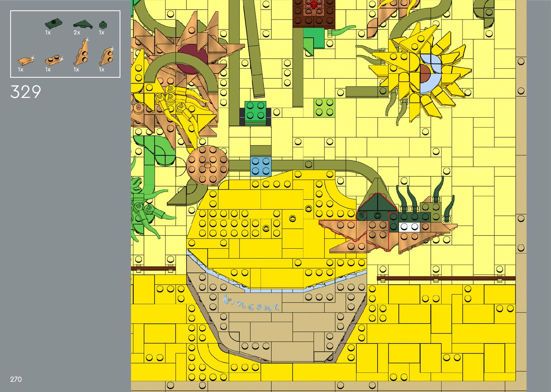Click the light blue 2x2 plate
The image size is (551, 392).
(x=261, y=166)
